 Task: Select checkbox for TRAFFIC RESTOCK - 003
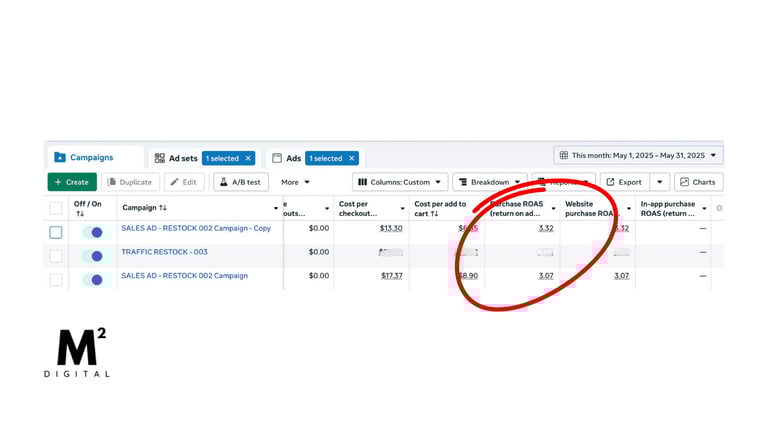[x=56, y=256]
